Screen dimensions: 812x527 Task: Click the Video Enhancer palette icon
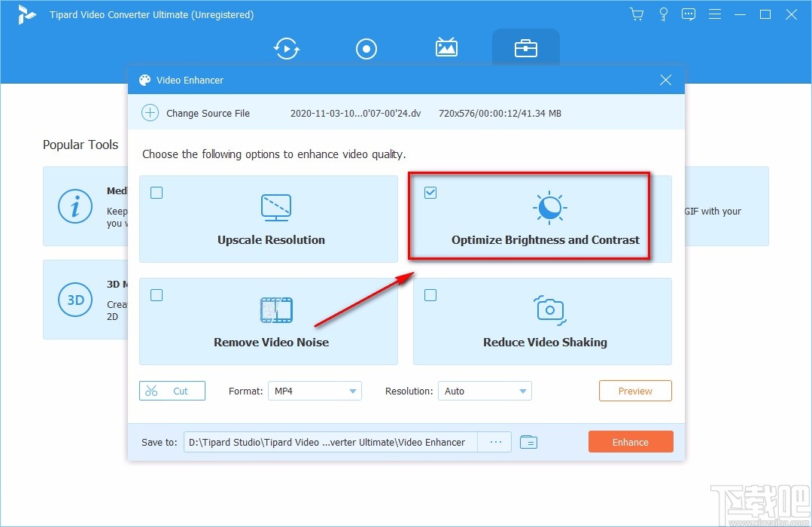pyautogui.click(x=145, y=80)
